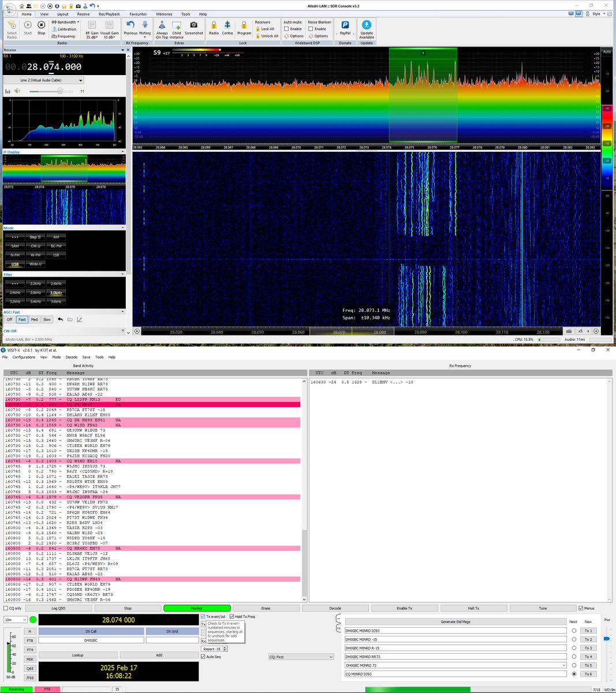Open the Mode menu in WSJT-X
Image resolution: width=616 pixels, height=693 pixels.
[57, 357]
